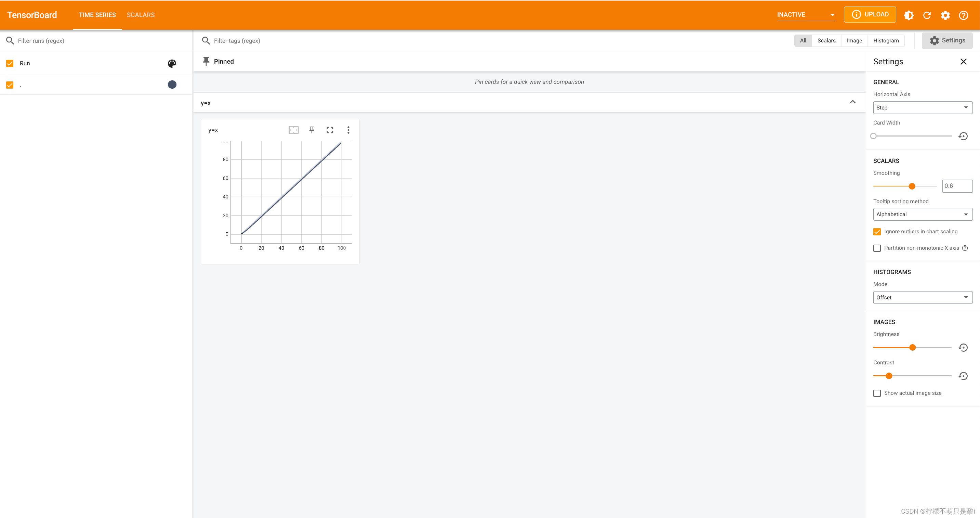Click the reload data refresh icon
This screenshot has width=980, height=518.
click(x=927, y=15)
